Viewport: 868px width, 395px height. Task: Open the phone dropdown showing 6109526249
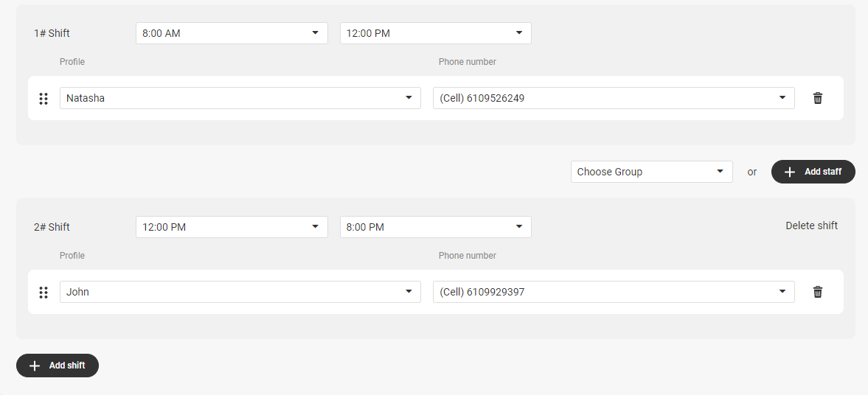614,98
